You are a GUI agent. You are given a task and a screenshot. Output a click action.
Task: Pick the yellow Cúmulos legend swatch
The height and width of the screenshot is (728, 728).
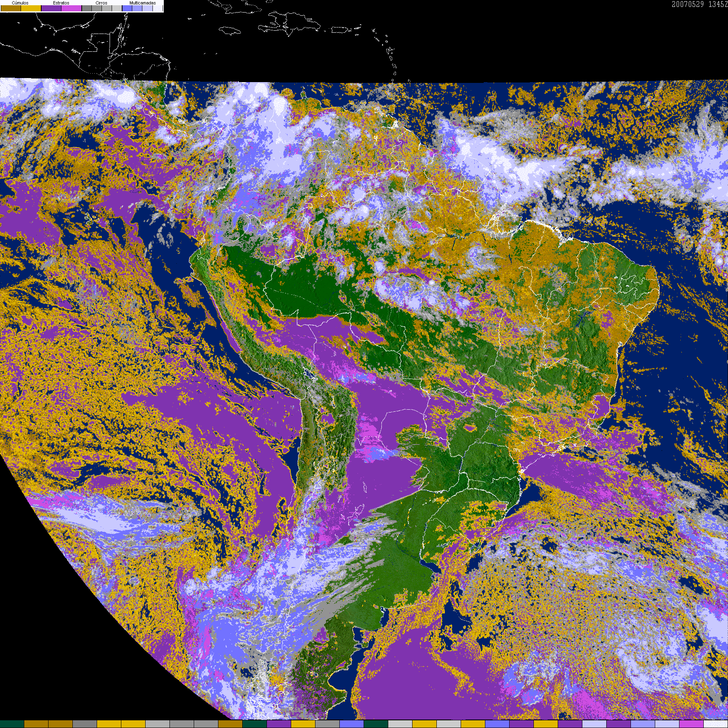tap(31, 8)
